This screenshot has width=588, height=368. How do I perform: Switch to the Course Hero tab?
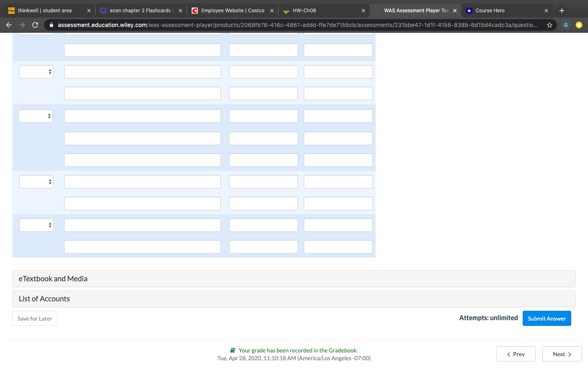pyautogui.click(x=506, y=11)
